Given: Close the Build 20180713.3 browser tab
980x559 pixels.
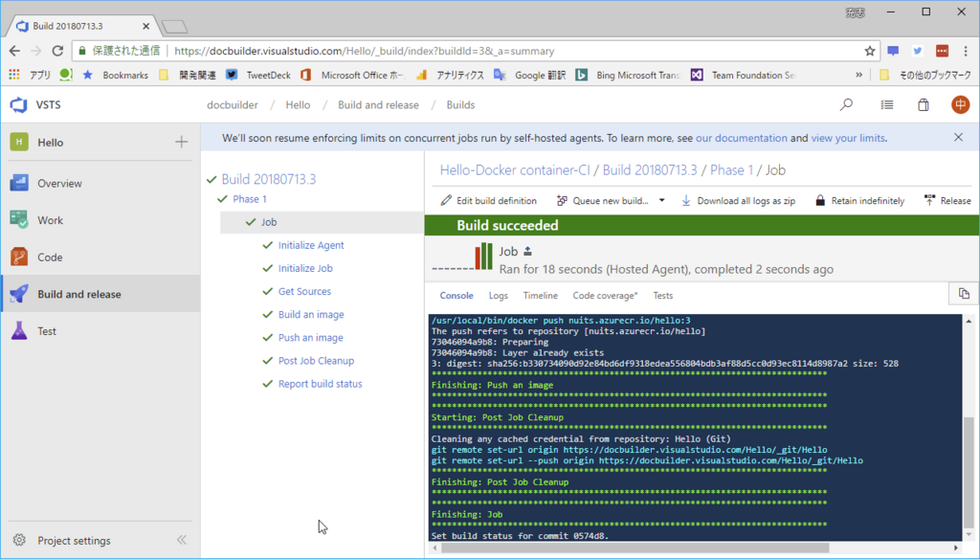Looking at the screenshot, I should point(145,26).
